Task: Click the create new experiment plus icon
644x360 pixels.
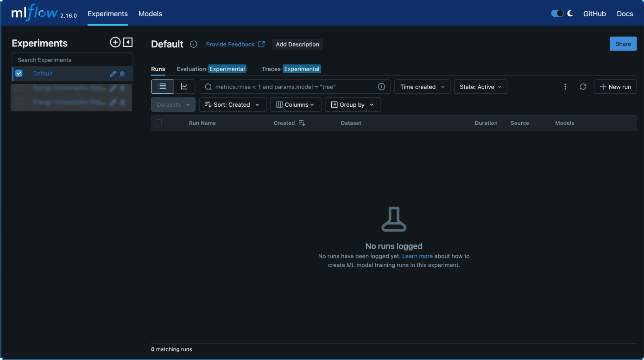Action: click(x=115, y=42)
